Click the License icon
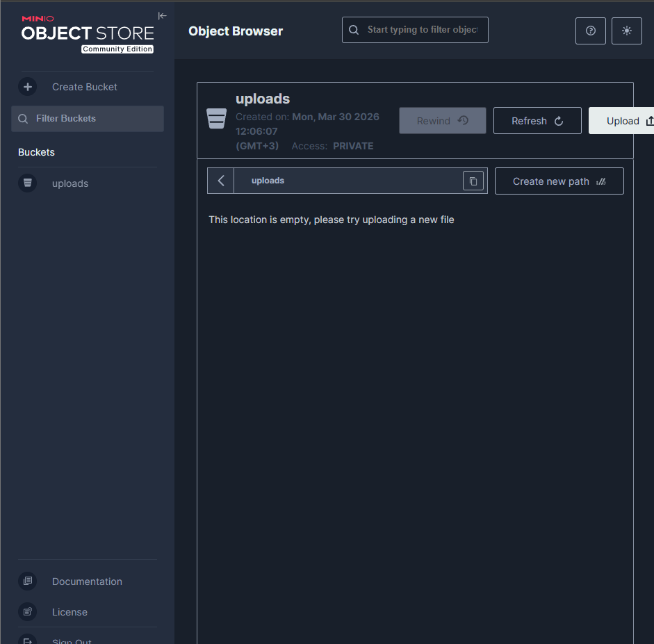This screenshot has height=644, width=654. tap(28, 611)
